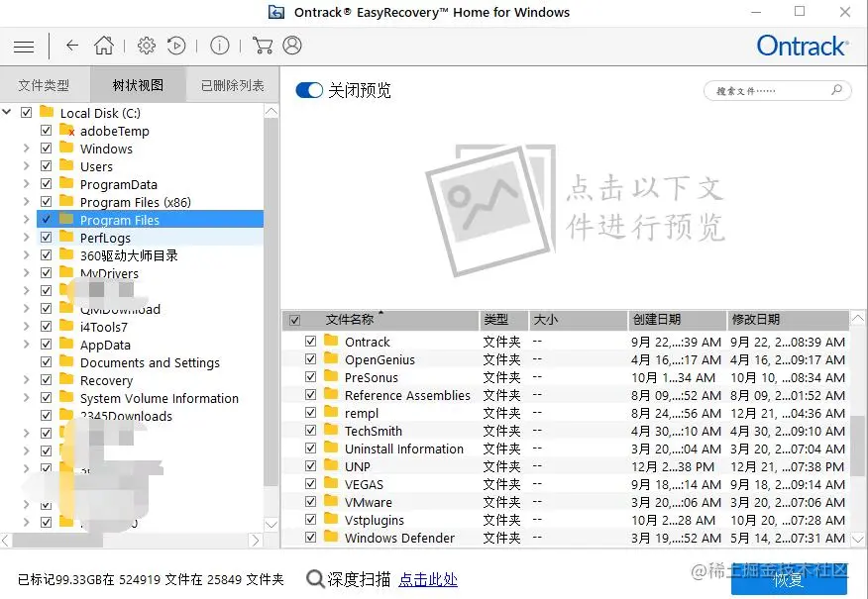Switch to the 文件类型 tab
This screenshot has width=868, height=599.
pyautogui.click(x=45, y=85)
